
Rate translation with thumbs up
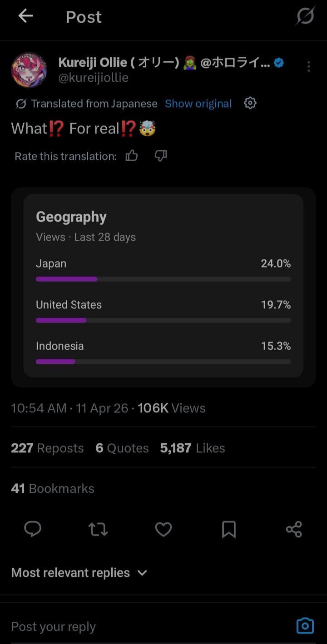[x=132, y=156]
